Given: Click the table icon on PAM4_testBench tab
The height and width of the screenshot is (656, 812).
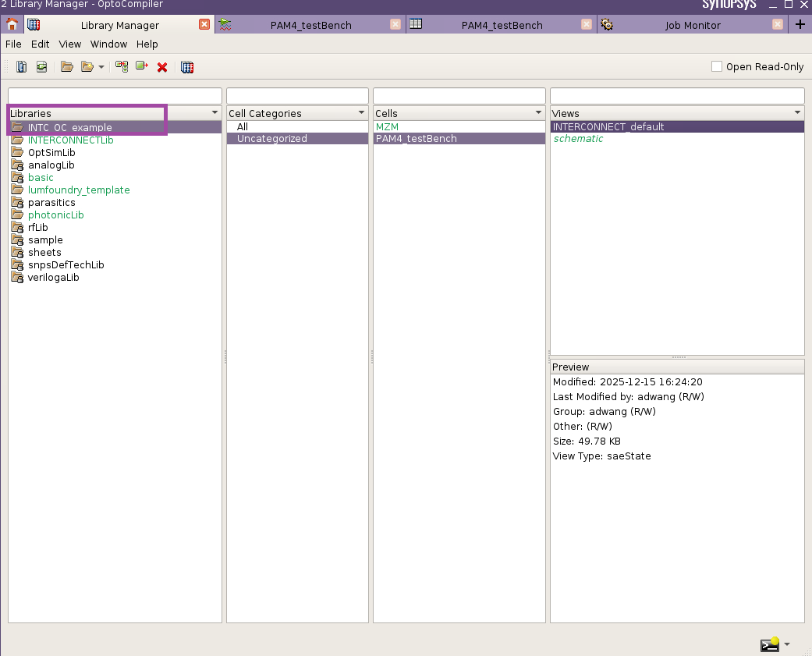Looking at the screenshot, I should point(415,23).
